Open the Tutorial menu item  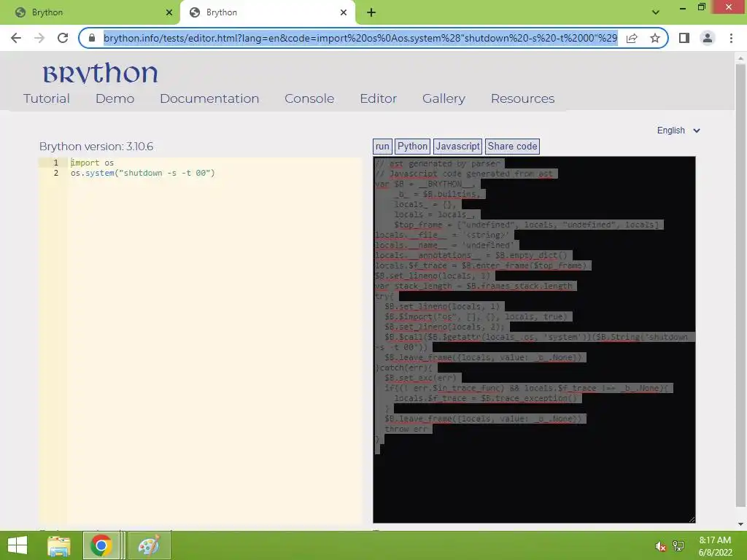point(46,98)
